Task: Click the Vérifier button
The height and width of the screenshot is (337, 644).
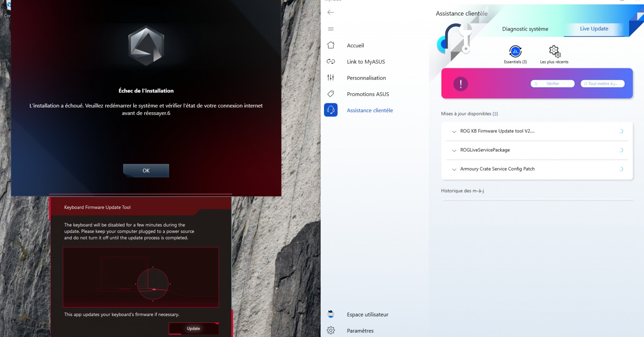Action: pos(552,84)
